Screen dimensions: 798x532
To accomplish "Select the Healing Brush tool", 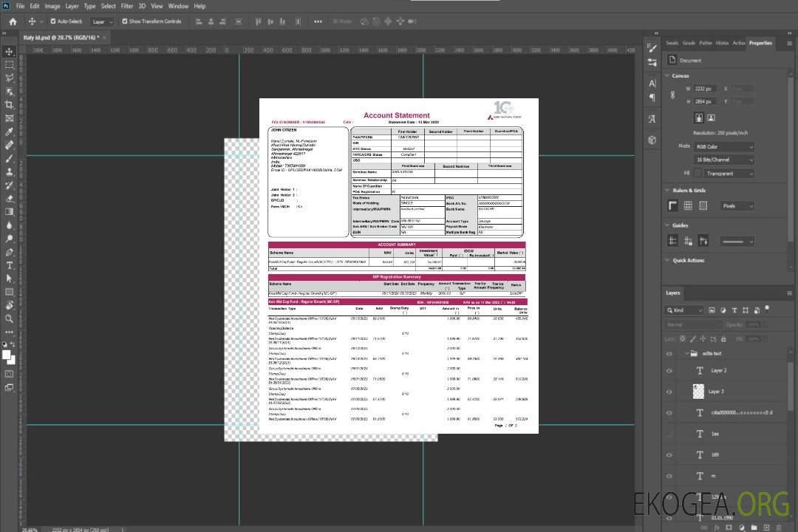I will click(x=9, y=145).
